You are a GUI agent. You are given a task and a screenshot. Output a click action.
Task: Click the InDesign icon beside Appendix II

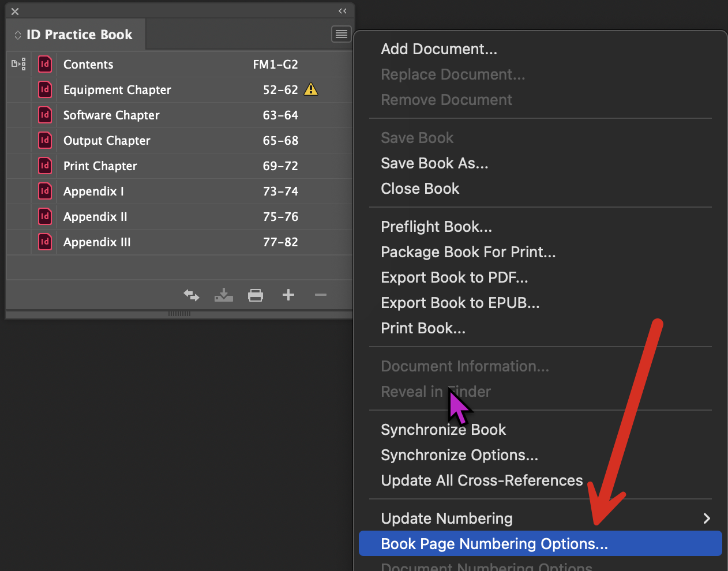(x=44, y=216)
